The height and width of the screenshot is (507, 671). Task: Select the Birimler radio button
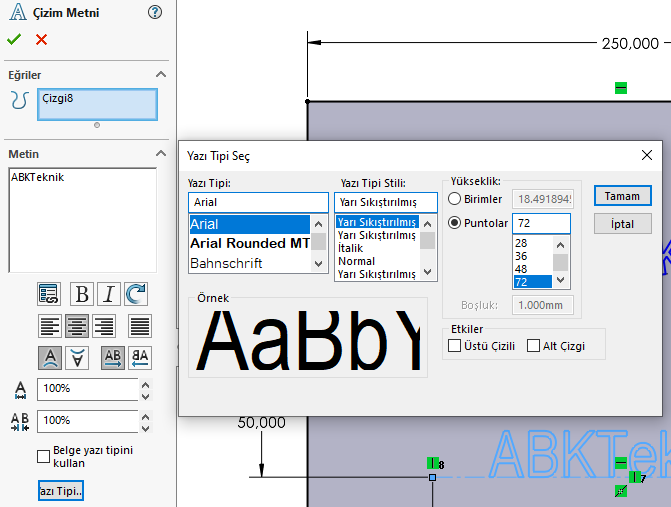click(455, 198)
